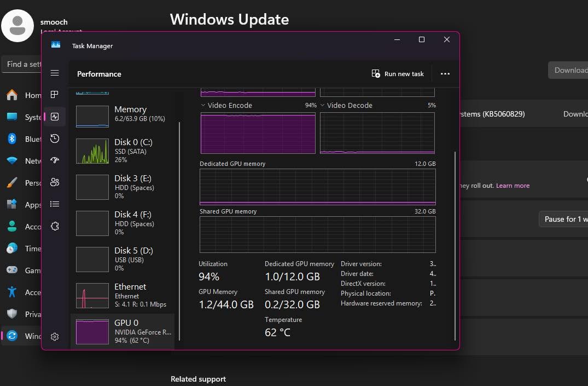Image resolution: width=588 pixels, height=386 pixels.
Task: Open the Learn more link
Action: coord(513,186)
